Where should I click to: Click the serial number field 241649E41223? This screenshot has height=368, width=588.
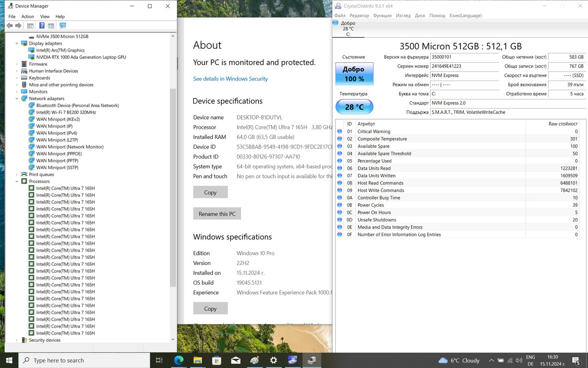click(x=464, y=66)
